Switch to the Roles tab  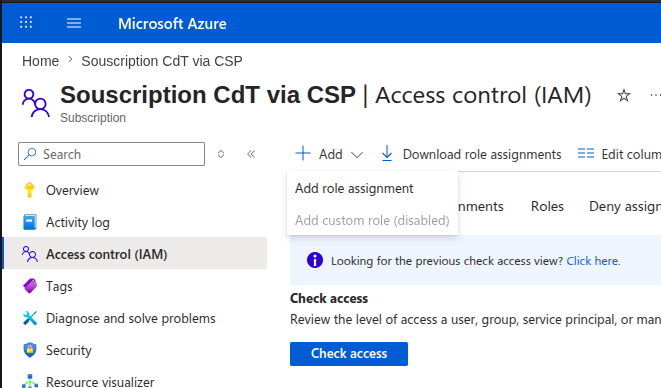point(547,206)
